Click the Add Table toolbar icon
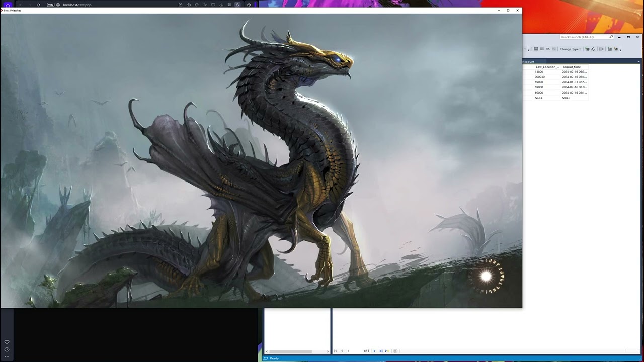 coord(610,49)
